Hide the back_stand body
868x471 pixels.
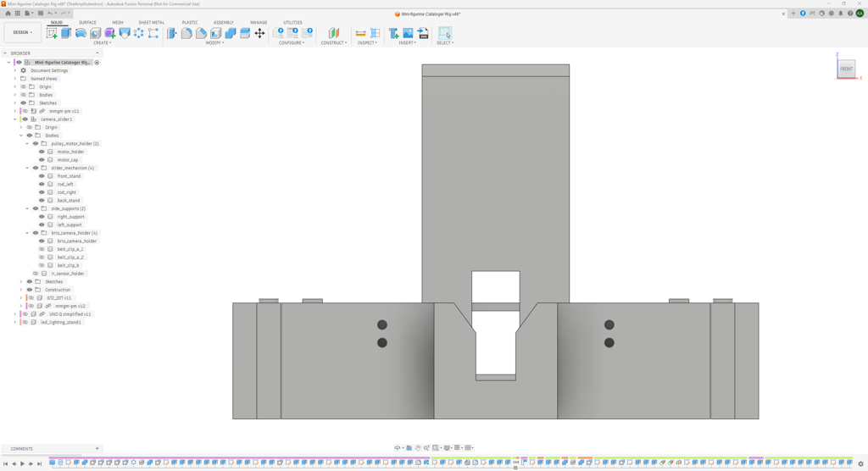click(x=42, y=201)
